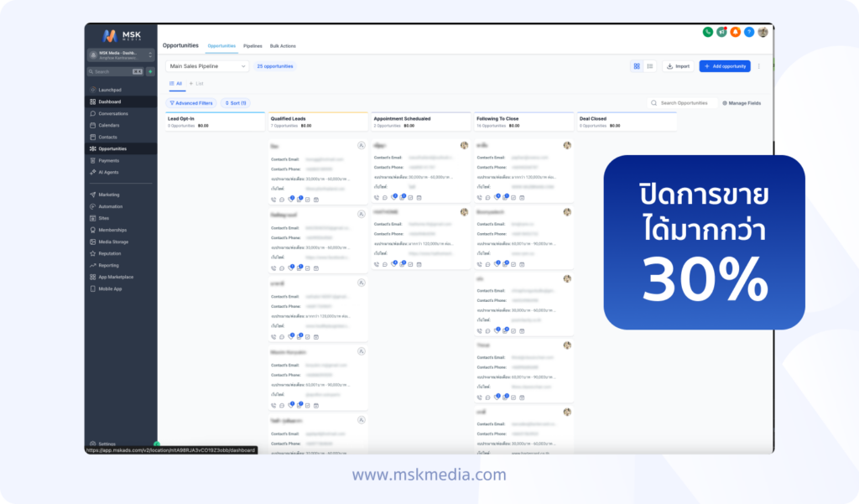Click the MSK Media logo

tap(122, 36)
